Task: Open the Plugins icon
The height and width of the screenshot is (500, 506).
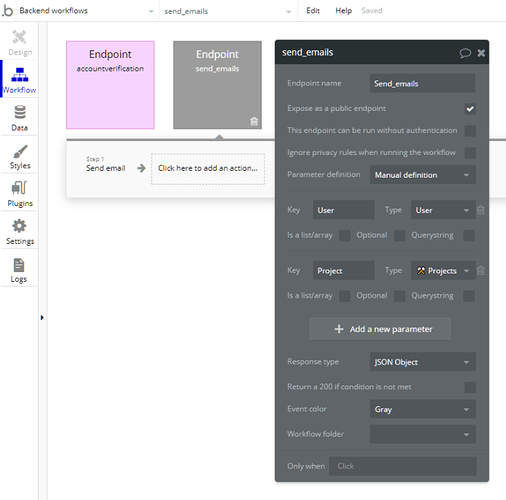Action: (19, 188)
